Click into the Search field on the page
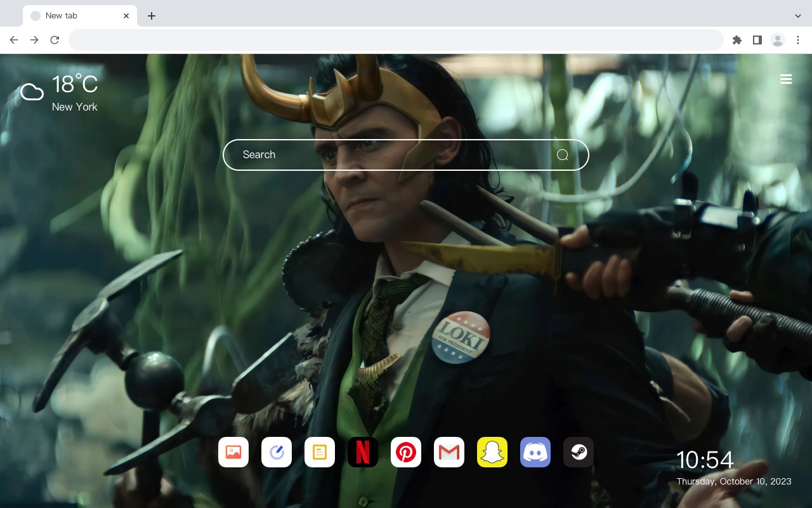 point(406,155)
